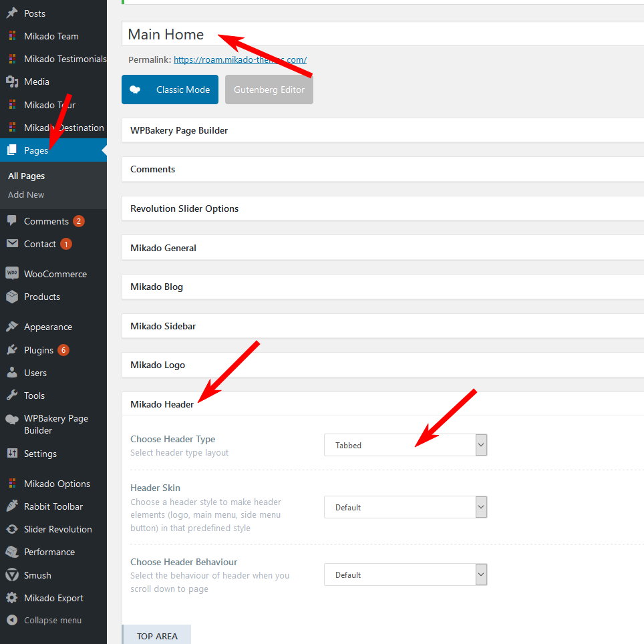Expand the Mikado Logo panel

383,365
